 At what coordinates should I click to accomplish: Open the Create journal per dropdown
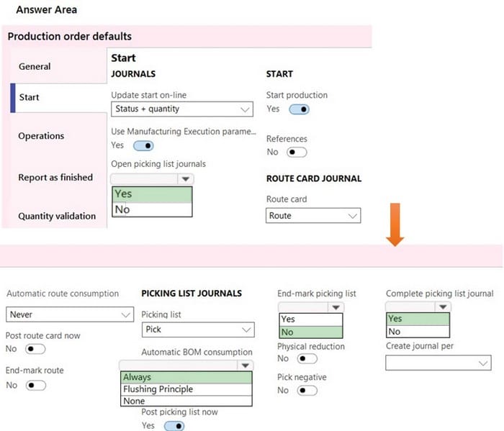coord(438,363)
